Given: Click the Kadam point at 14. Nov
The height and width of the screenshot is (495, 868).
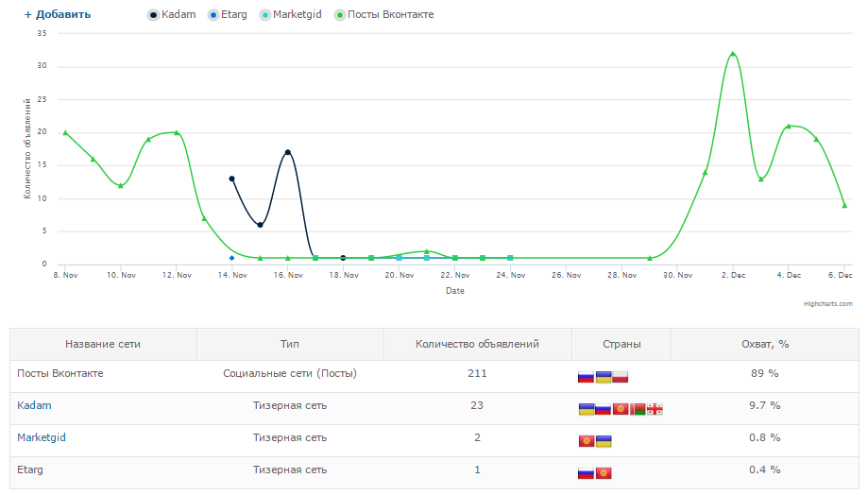Looking at the screenshot, I should [232, 179].
